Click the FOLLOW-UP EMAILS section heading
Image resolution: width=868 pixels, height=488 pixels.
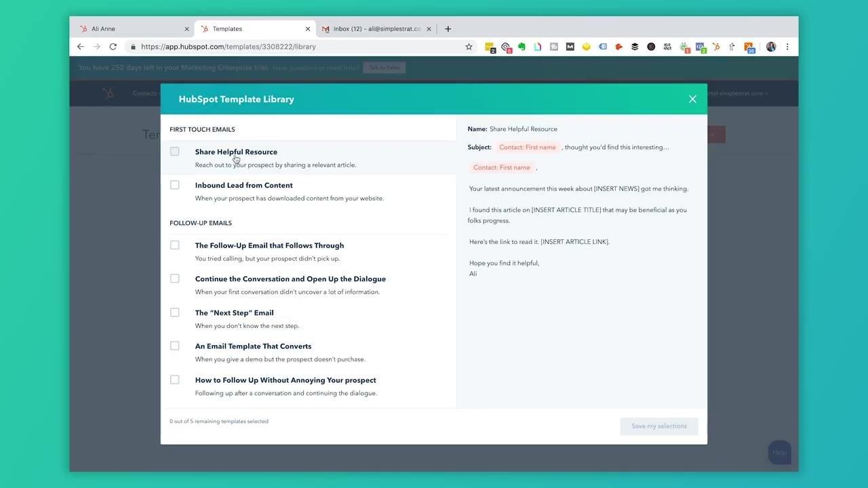point(201,223)
